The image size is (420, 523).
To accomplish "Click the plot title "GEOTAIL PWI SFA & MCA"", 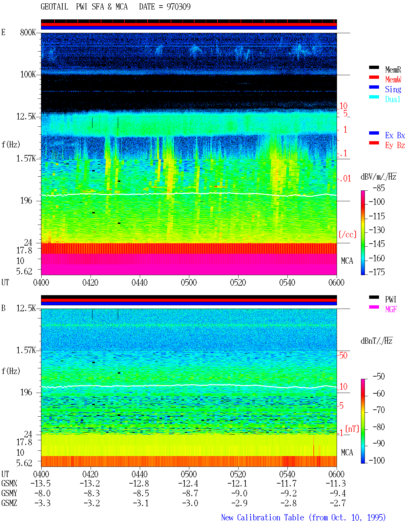I will coord(84,7).
